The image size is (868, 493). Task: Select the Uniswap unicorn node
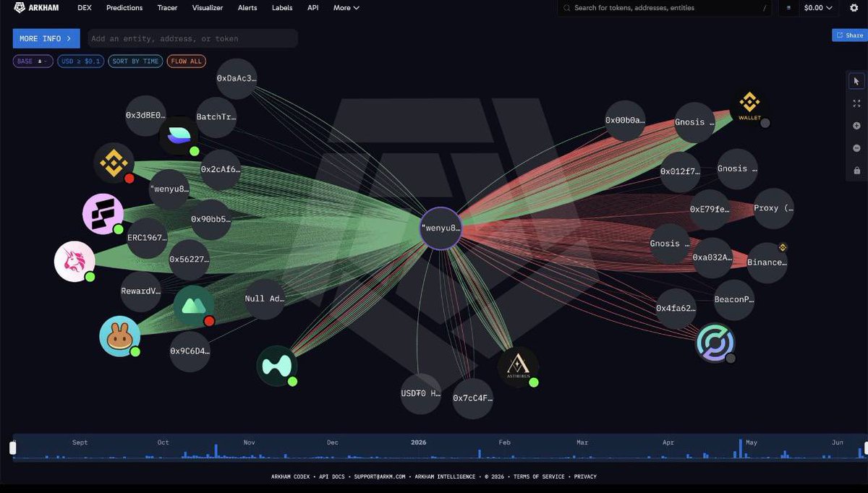pos(75,261)
